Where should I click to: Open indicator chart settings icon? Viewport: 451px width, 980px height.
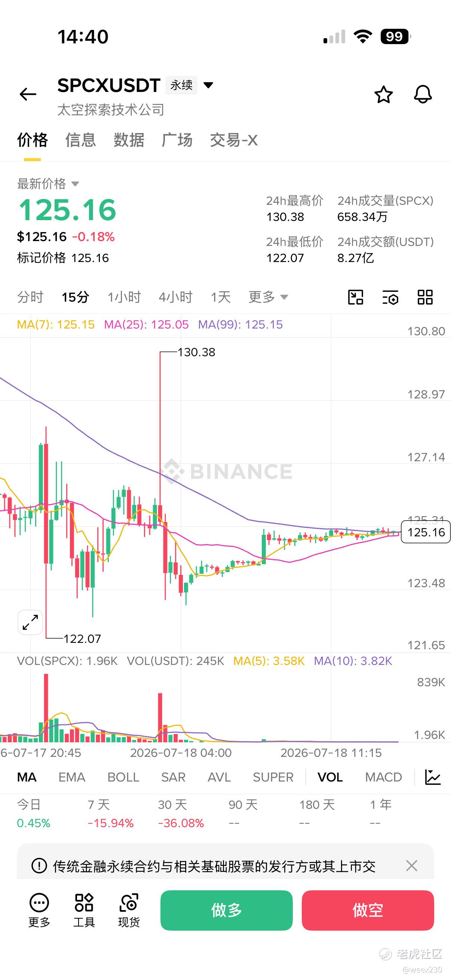point(433,777)
